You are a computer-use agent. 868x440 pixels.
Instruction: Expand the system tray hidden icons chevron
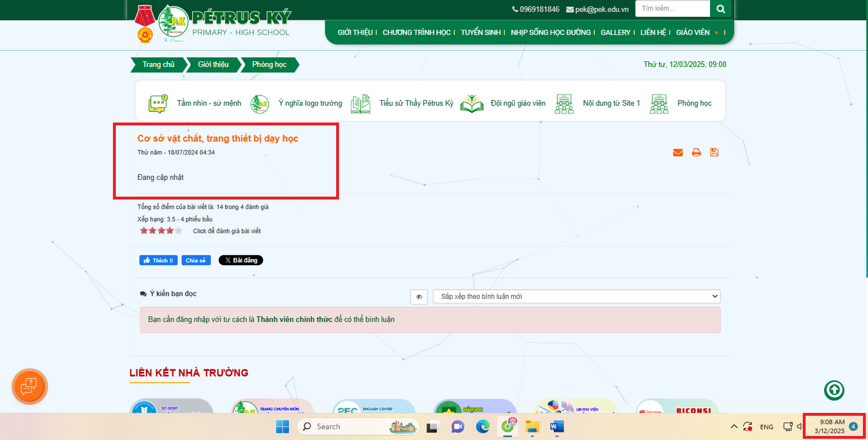tap(734, 427)
